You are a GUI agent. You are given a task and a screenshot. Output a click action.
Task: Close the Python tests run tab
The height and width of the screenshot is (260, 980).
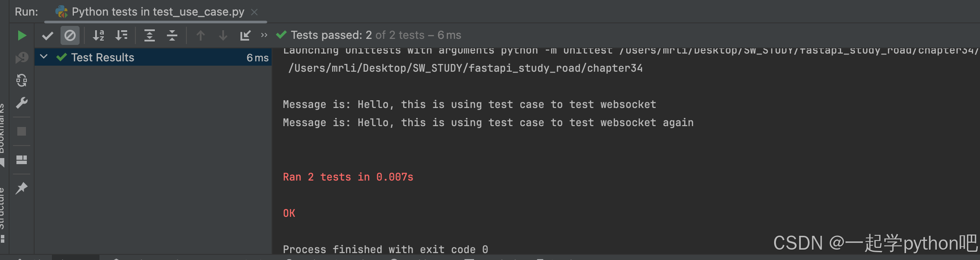click(255, 12)
